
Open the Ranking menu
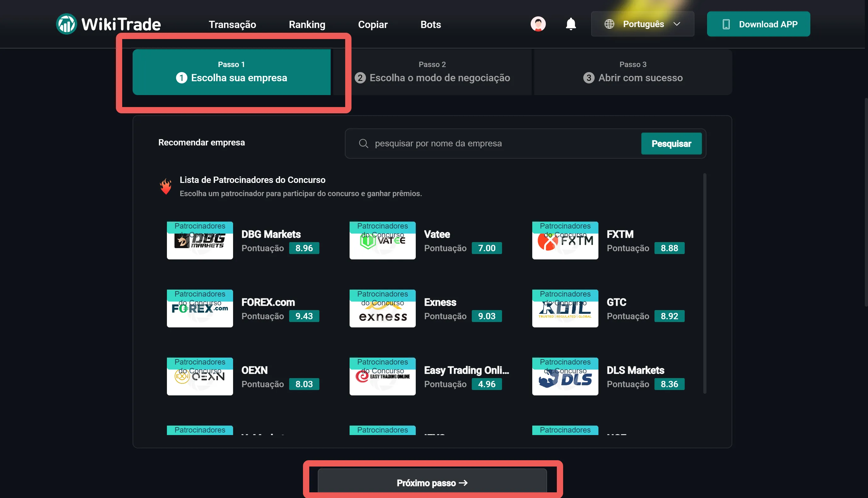pos(307,25)
